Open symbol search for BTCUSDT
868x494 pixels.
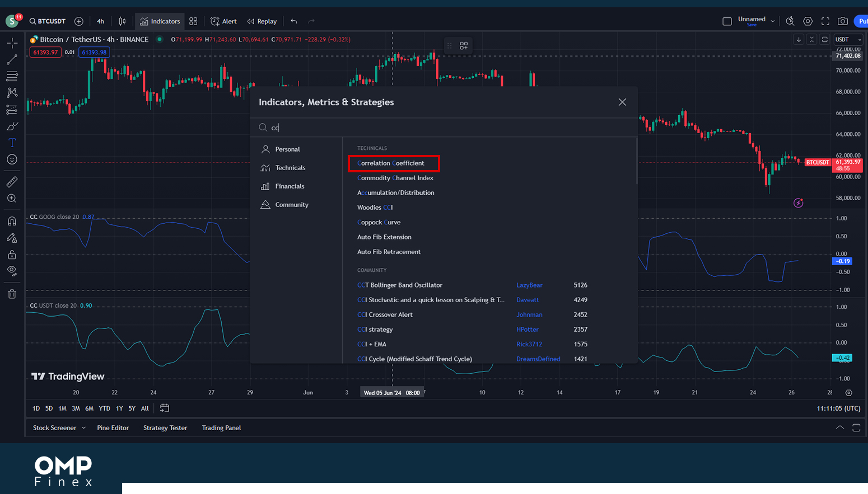point(48,21)
